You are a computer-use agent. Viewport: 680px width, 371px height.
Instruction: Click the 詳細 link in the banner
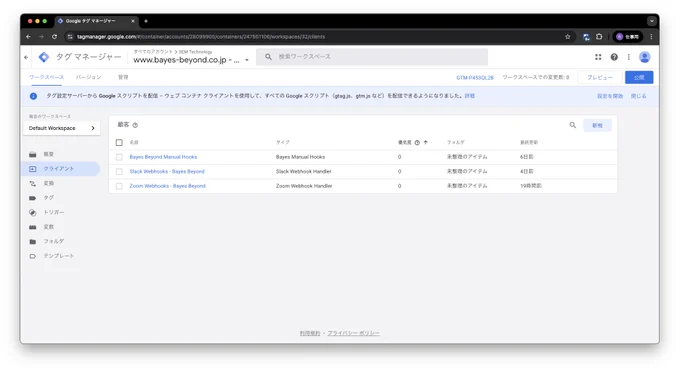click(x=470, y=96)
